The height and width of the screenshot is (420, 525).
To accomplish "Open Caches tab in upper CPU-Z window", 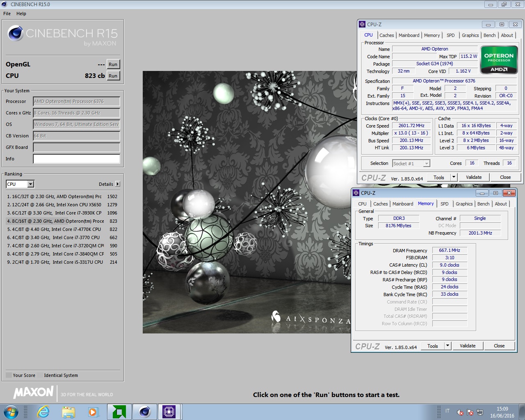I will point(386,35).
